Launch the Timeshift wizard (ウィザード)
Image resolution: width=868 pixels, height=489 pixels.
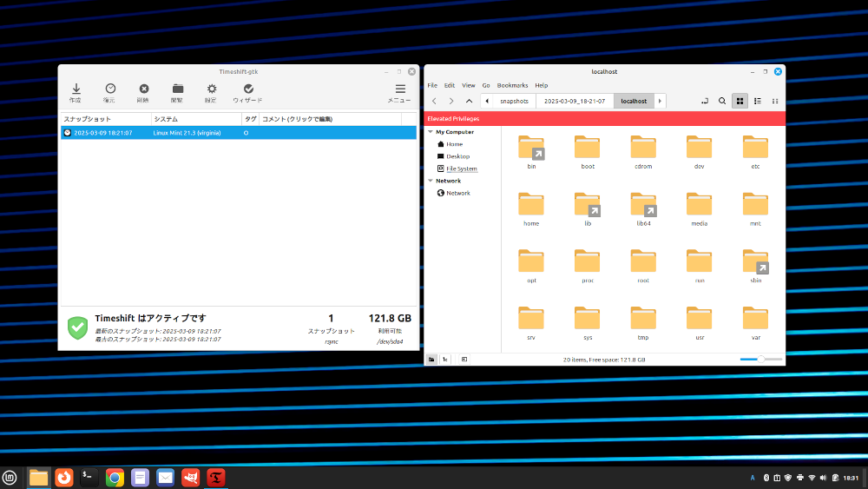tap(248, 92)
